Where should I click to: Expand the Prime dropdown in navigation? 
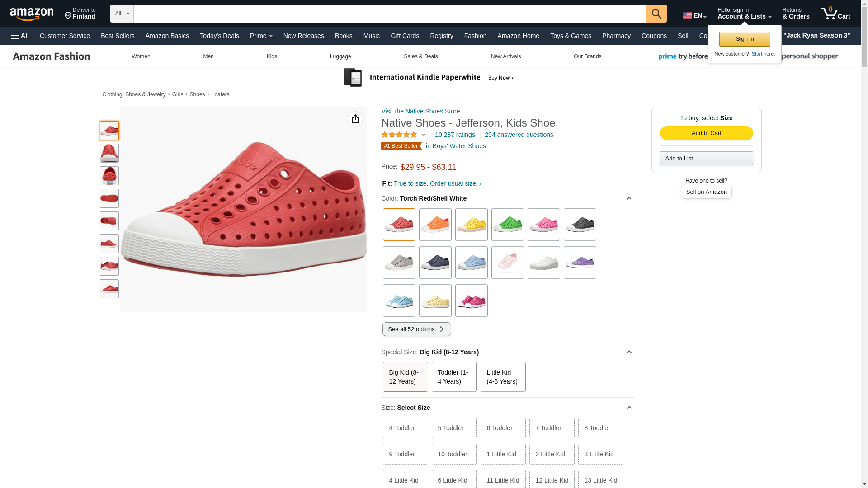(x=261, y=36)
